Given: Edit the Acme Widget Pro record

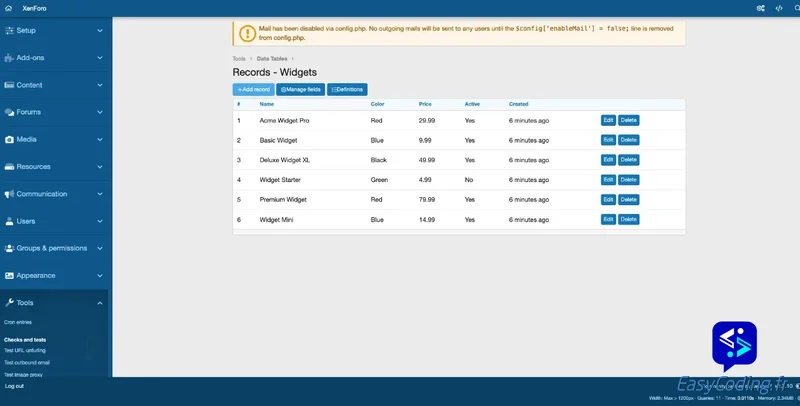Looking at the screenshot, I should [608, 120].
